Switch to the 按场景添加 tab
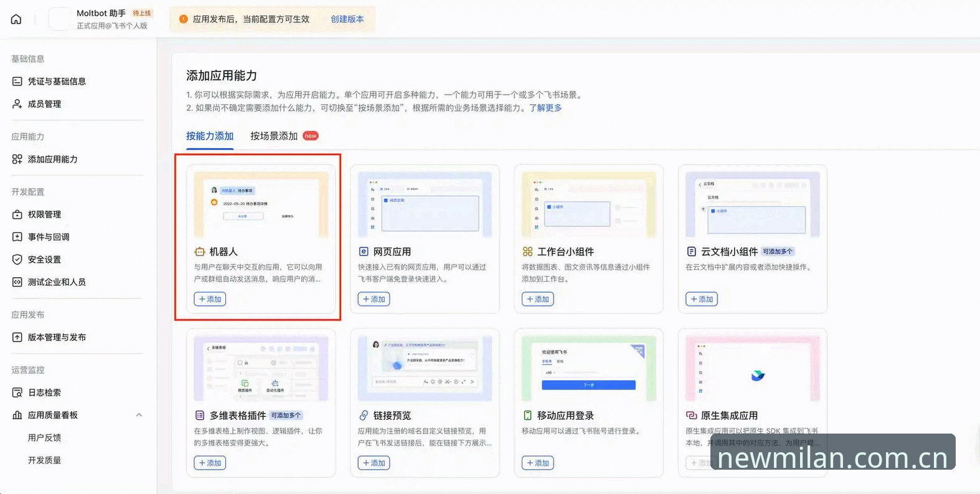980x494 pixels. pos(274,136)
